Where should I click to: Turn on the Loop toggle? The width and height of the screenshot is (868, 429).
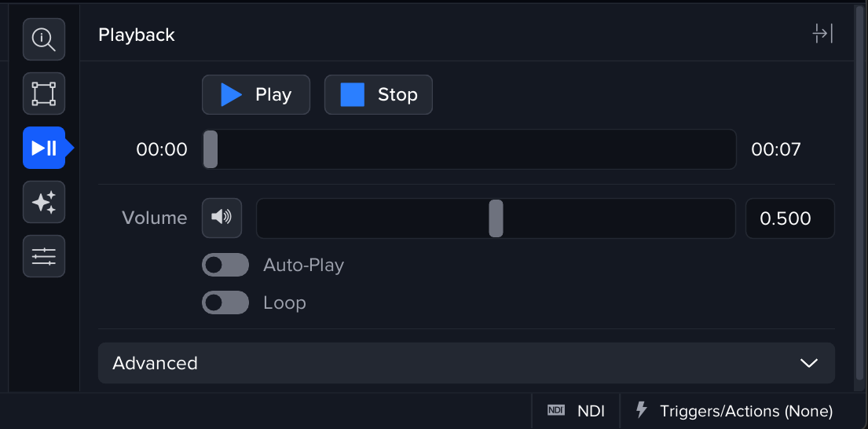[x=225, y=302]
